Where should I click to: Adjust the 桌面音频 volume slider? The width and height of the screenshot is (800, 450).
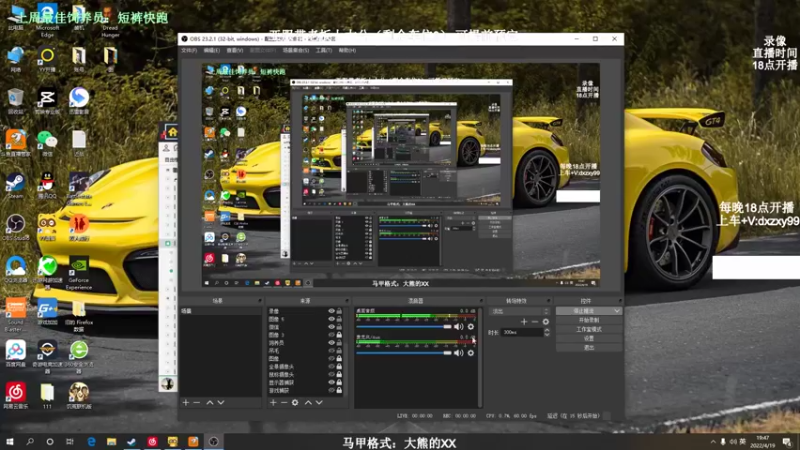[x=404, y=327]
